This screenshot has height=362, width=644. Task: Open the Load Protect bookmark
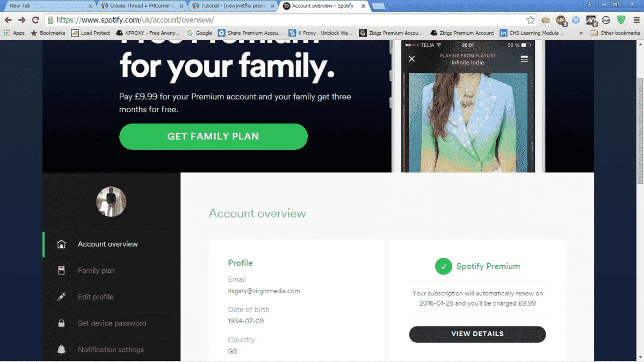pos(90,33)
